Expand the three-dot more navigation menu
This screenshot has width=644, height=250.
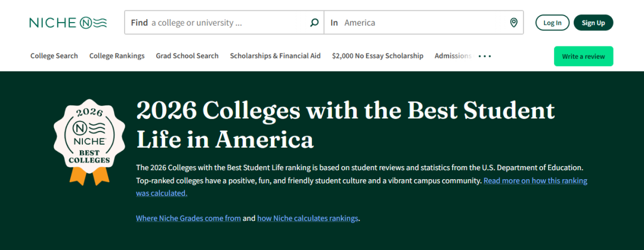pos(485,56)
